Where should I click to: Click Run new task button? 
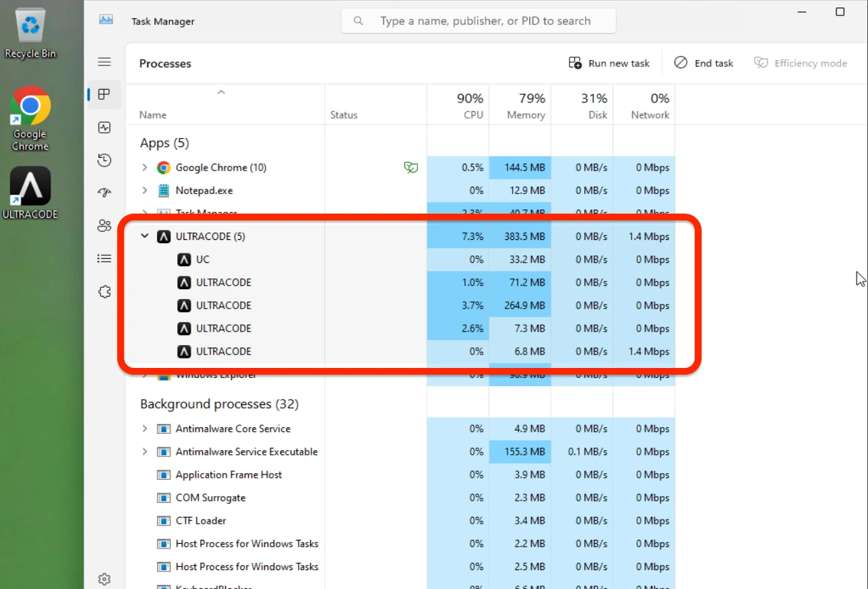[x=609, y=63]
